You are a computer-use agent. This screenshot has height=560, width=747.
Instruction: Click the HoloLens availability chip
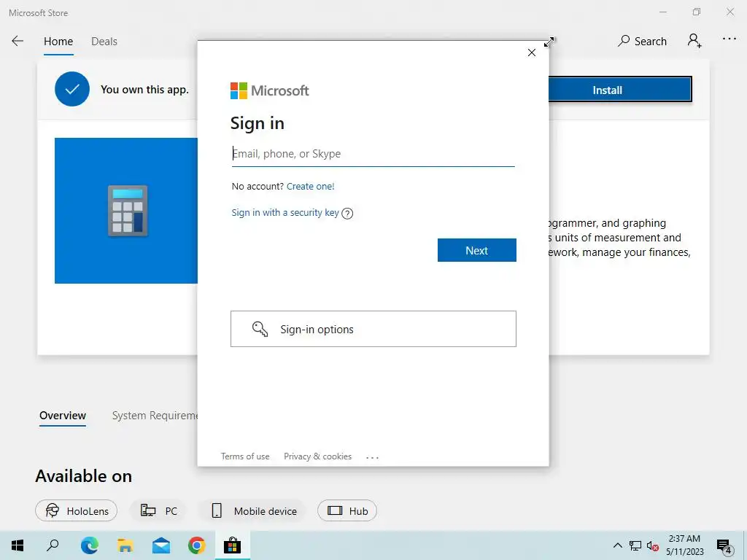[x=76, y=511]
